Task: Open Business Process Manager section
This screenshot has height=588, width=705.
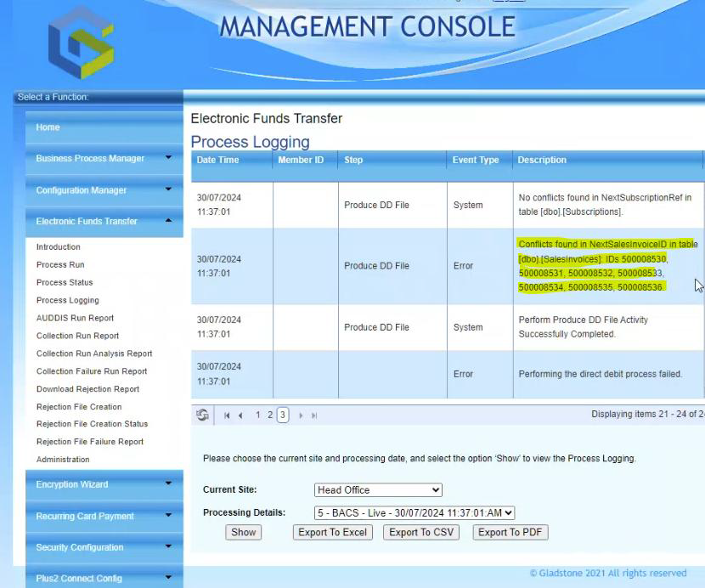Action: pyautogui.click(x=104, y=158)
